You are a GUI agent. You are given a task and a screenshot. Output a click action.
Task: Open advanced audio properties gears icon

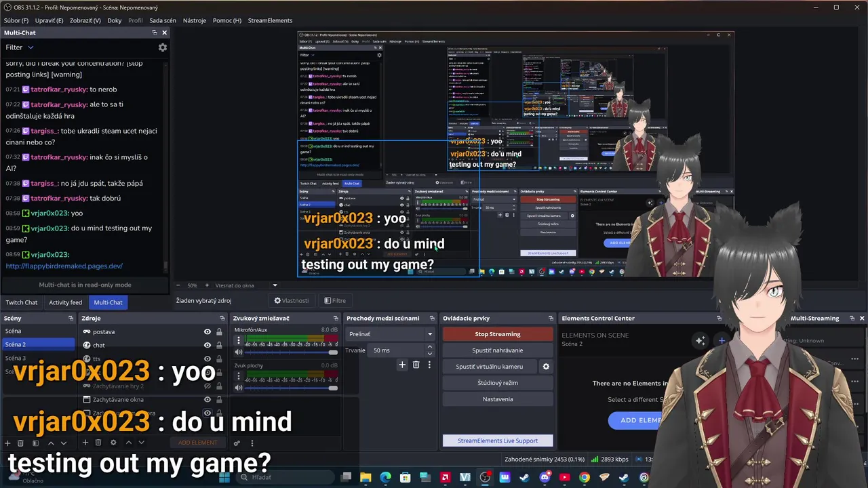pos(237,443)
